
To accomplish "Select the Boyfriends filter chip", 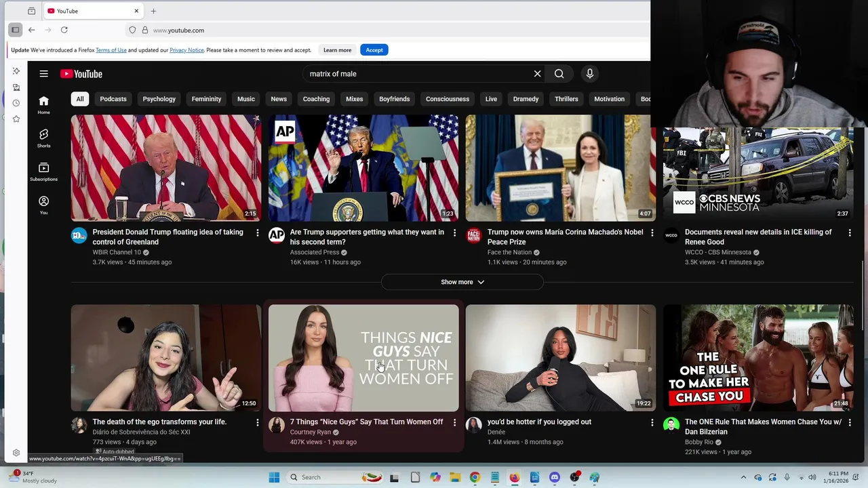I will click(x=395, y=99).
